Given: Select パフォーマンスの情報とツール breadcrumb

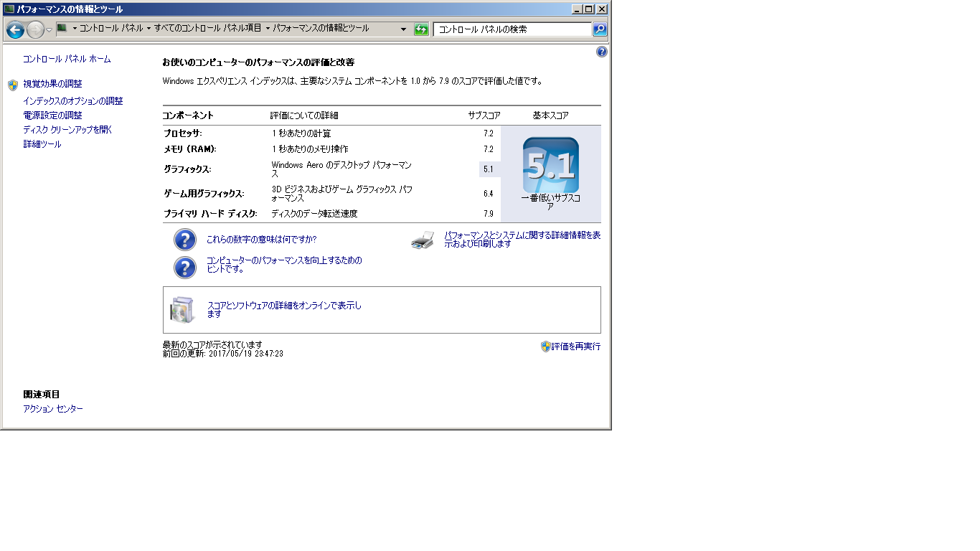Looking at the screenshot, I should coord(321,29).
